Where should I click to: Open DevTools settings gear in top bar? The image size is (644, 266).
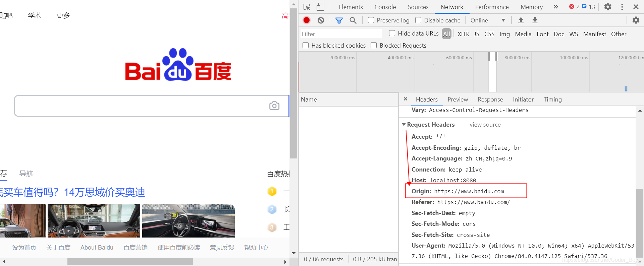point(608,7)
